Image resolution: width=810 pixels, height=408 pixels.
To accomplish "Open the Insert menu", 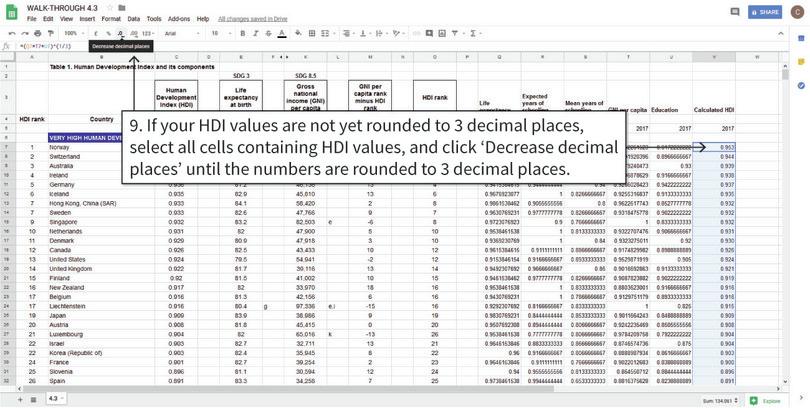I will pos(87,19).
